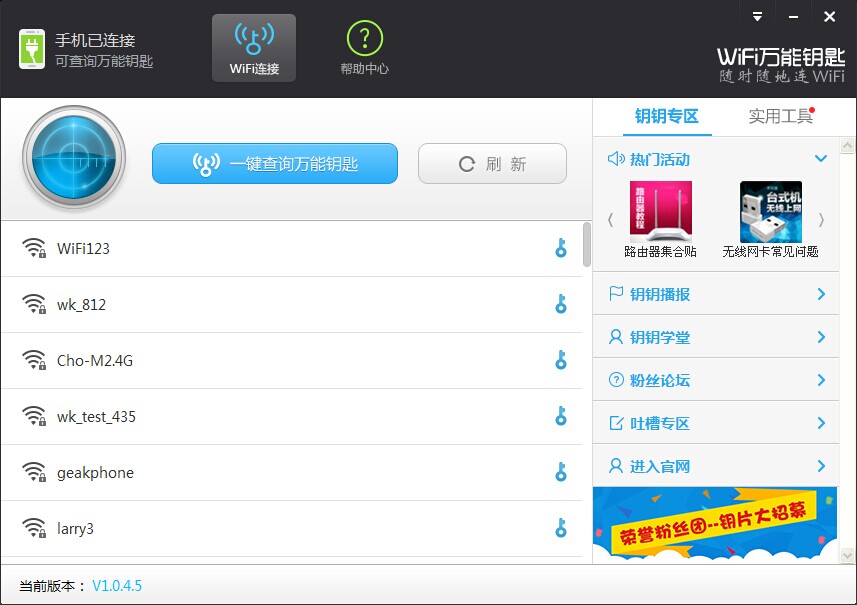Switch to the 实用工具 tab
The height and width of the screenshot is (605, 857).
tap(780, 116)
